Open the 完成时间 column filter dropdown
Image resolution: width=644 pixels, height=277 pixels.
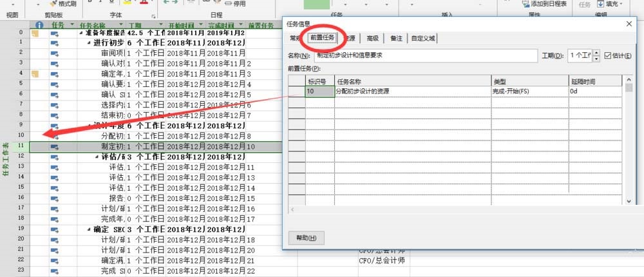pos(241,24)
